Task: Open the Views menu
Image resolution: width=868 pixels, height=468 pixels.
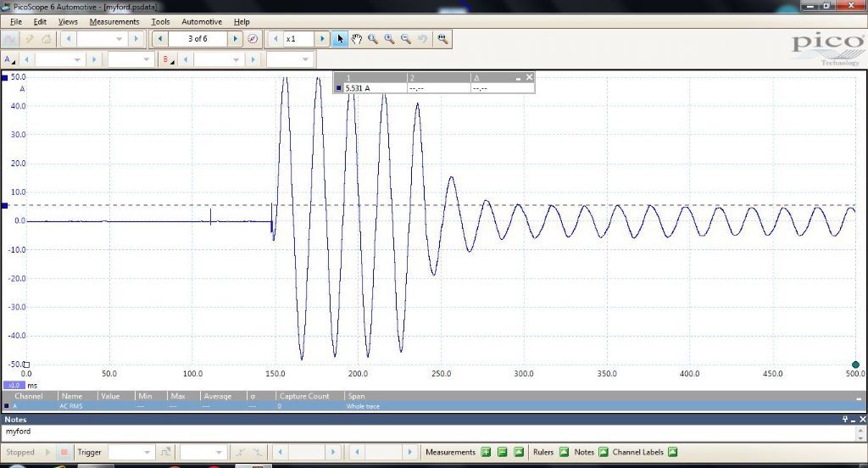Action: 68,21
